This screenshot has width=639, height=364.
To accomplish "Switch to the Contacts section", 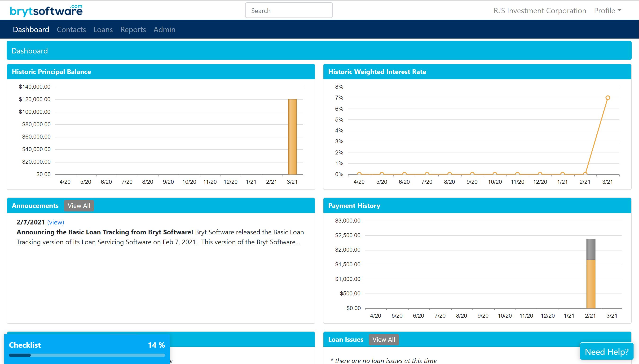I will coord(71,29).
